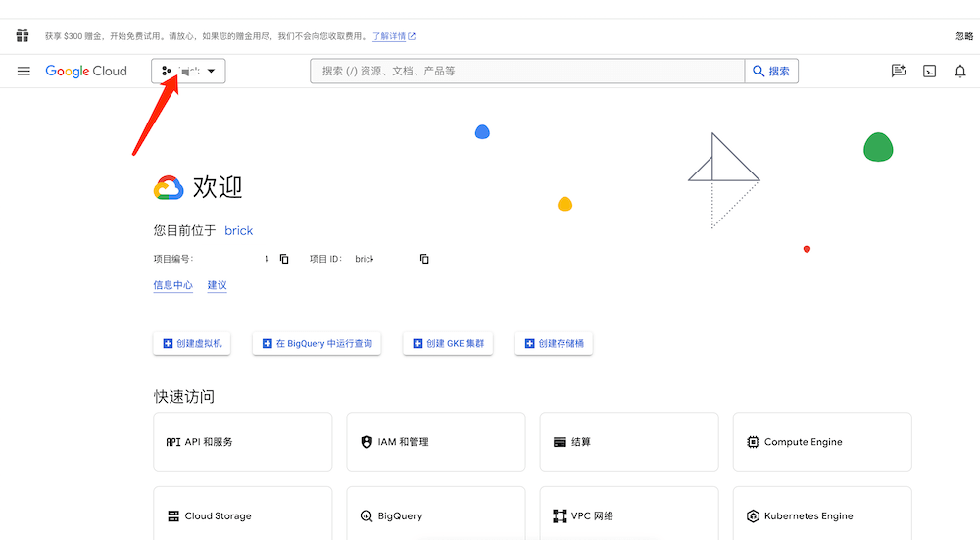Copy the project ID
This screenshot has height=540, width=980.
click(424, 259)
